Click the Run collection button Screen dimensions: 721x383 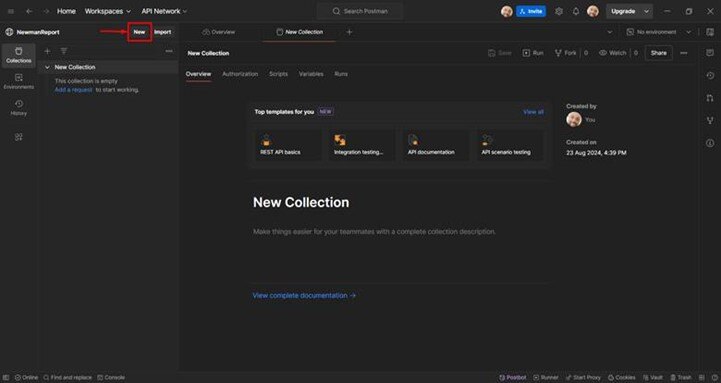(533, 53)
